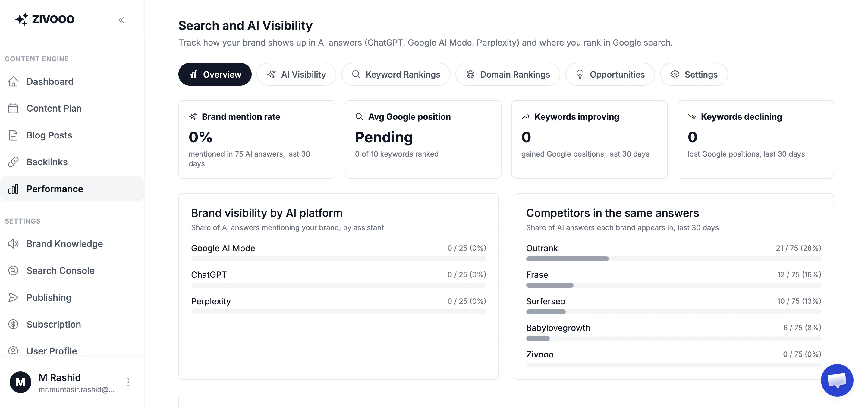Click the "6 / 75 (8%)" Babylovegrowth value
This screenshot has height=409, width=868.
point(802,327)
